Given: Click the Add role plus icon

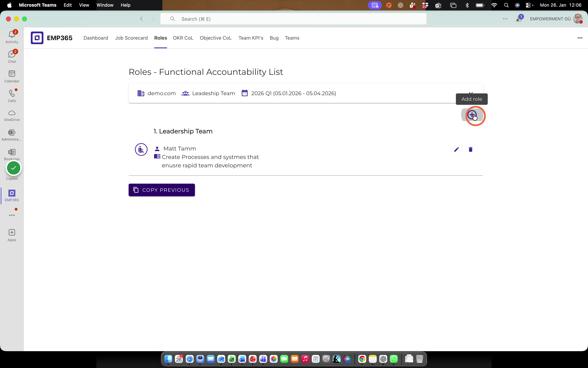Looking at the screenshot, I should [x=472, y=115].
